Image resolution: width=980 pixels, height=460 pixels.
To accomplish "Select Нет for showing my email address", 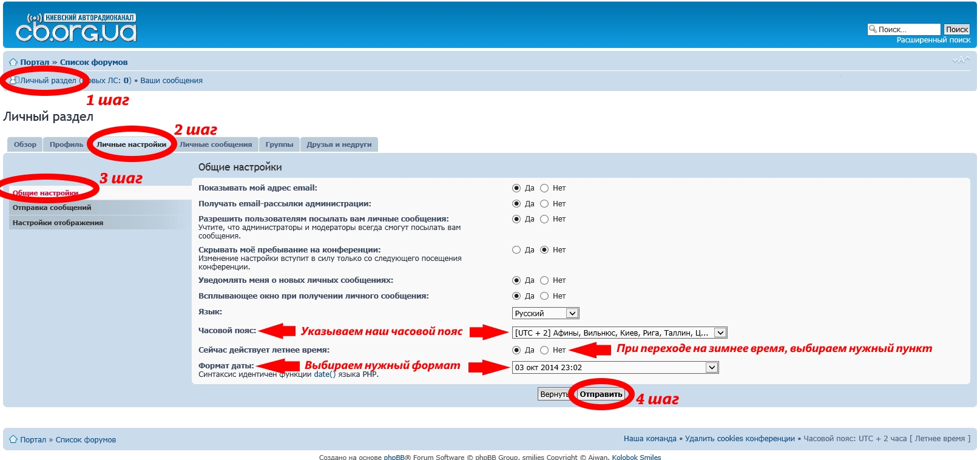I will (544, 188).
